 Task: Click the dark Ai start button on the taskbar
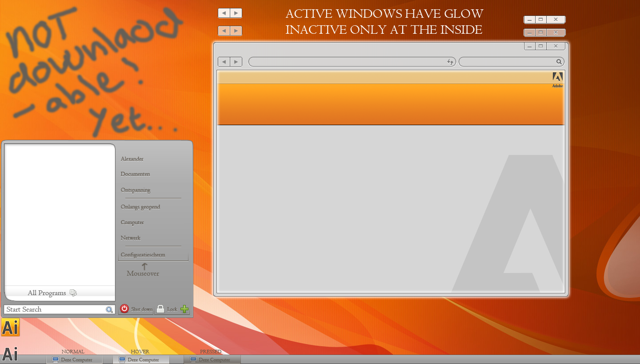(10, 354)
